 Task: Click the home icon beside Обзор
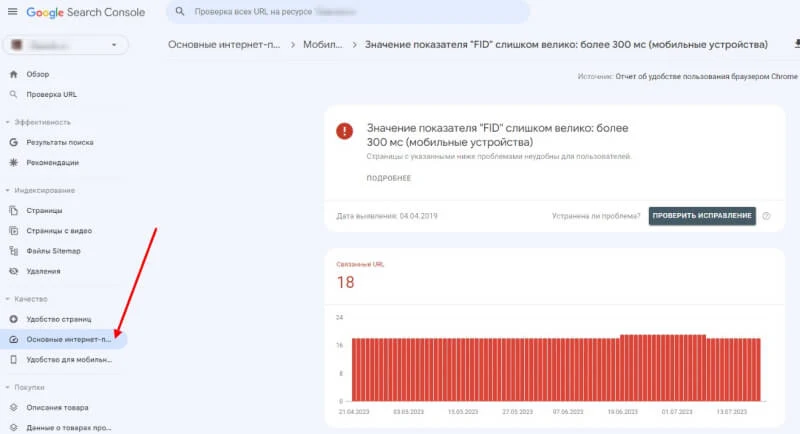pyautogui.click(x=13, y=74)
